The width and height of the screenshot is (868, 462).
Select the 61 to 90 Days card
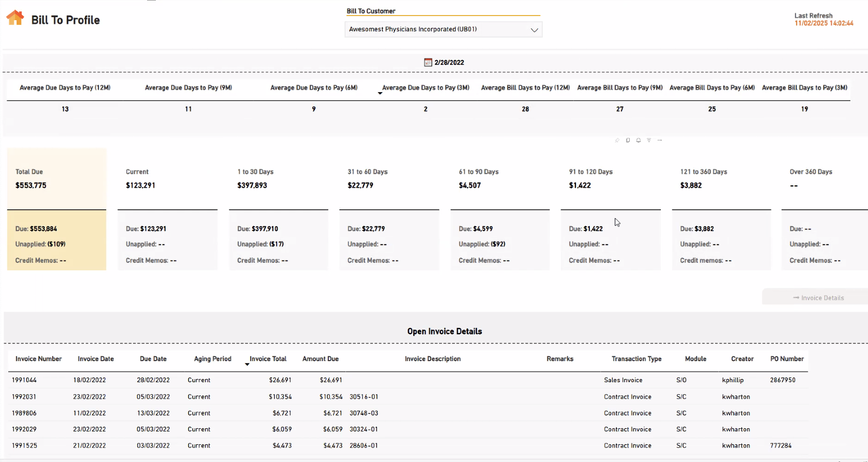pos(500,209)
